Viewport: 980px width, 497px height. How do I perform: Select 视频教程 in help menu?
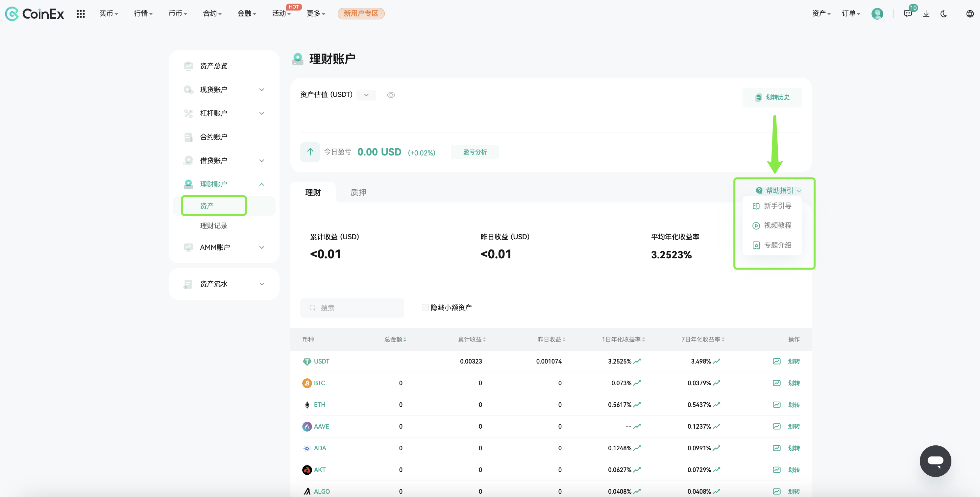click(x=772, y=225)
